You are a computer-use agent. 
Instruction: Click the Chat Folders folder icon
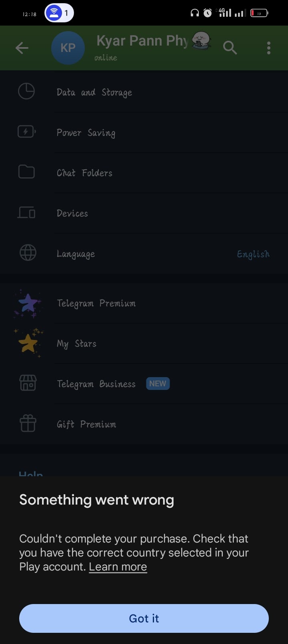(x=26, y=172)
